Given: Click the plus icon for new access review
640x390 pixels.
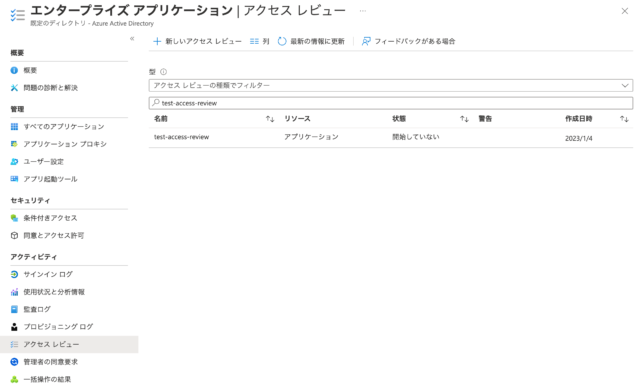Looking at the screenshot, I should tap(157, 41).
